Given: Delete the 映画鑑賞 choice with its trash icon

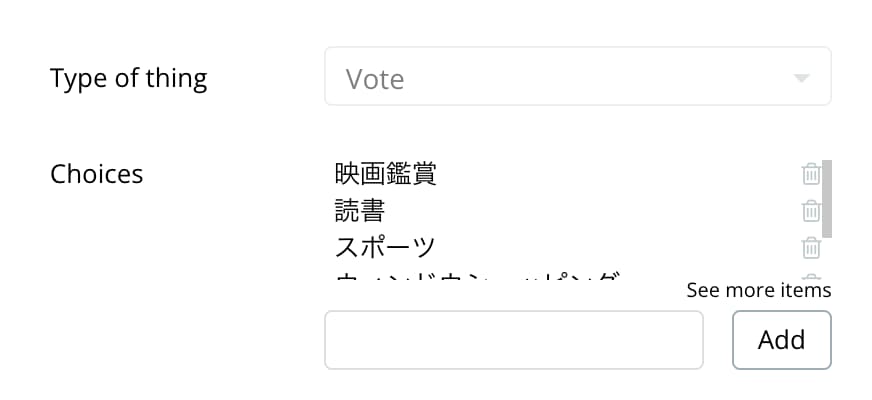Looking at the screenshot, I should coord(811,174).
